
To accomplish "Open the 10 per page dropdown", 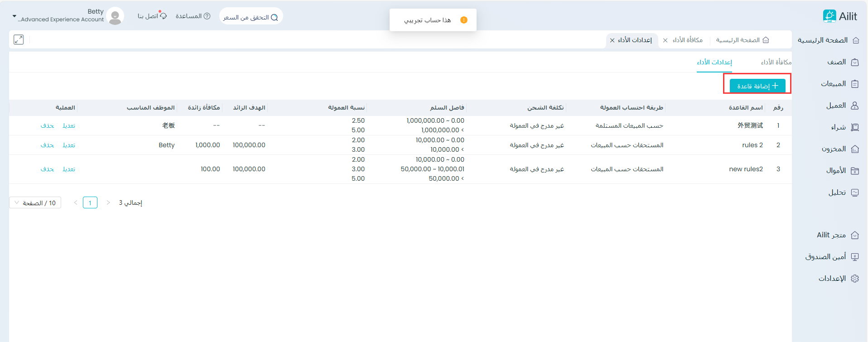I will click(x=35, y=203).
